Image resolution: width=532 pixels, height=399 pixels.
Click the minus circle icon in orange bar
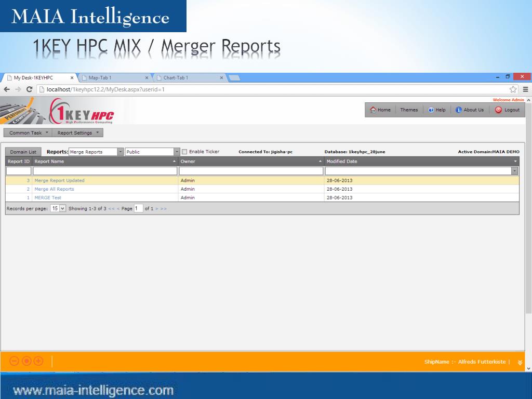(x=14, y=361)
